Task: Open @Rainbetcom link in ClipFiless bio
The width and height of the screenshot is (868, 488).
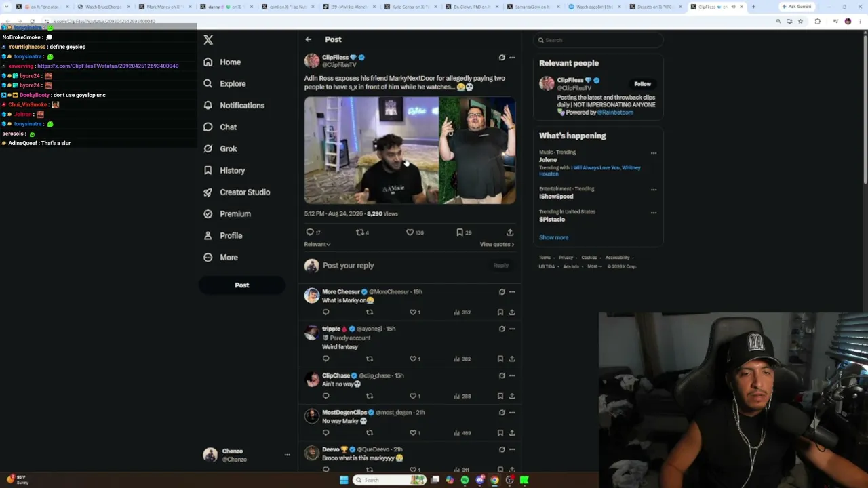Action: pos(615,113)
